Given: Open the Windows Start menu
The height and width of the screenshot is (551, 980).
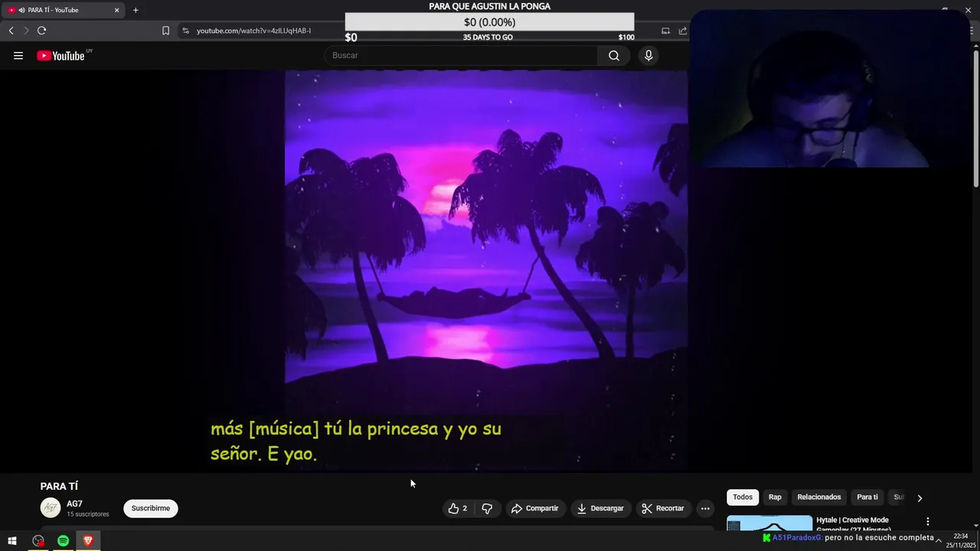Looking at the screenshot, I should click(x=12, y=541).
